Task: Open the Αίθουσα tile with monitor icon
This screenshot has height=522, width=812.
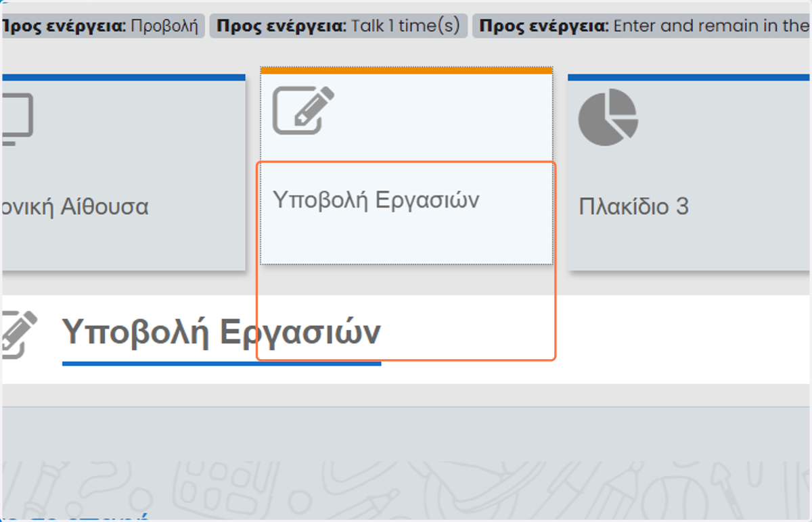Action: [x=123, y=172]
